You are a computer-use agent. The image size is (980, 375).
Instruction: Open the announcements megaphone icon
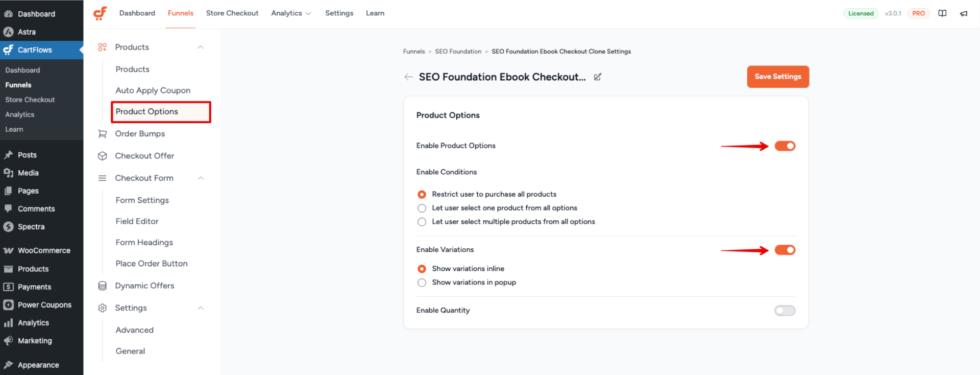pos(964,13)
